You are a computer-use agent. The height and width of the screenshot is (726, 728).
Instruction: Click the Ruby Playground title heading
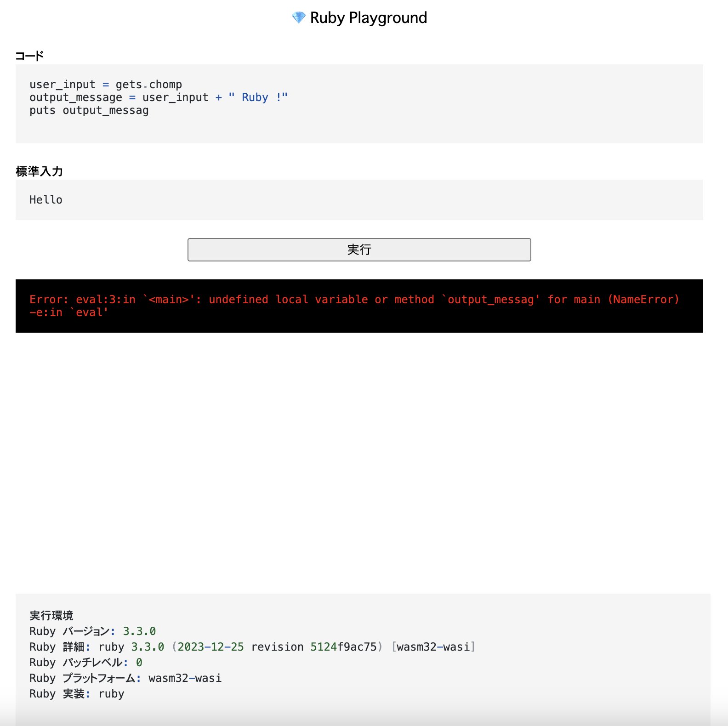coord(368,18)
